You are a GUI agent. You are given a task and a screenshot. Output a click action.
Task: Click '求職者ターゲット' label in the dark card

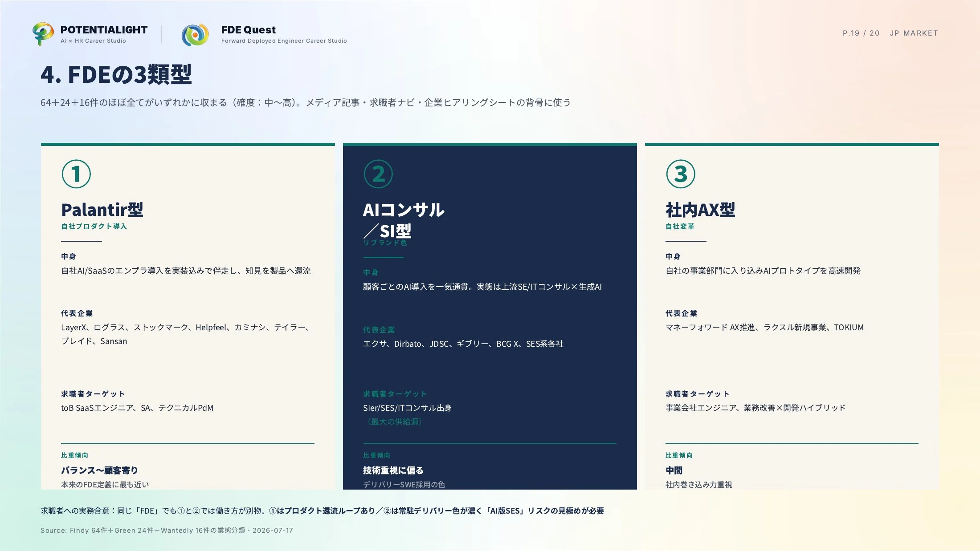(x=395, y=394)
